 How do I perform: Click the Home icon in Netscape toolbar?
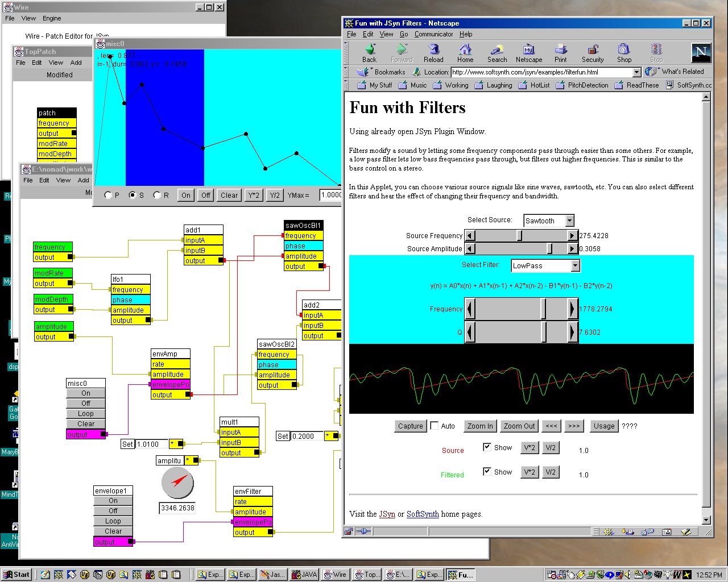pos(465,50)
